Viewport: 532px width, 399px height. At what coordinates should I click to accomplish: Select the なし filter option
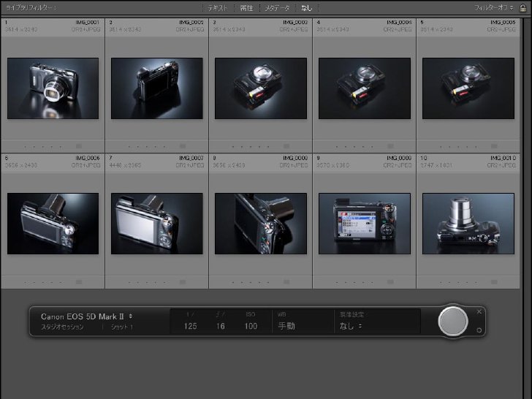tap(306, 8)
